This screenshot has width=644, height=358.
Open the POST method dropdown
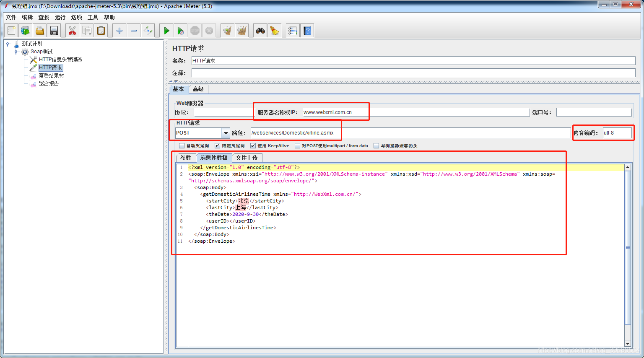point(226,133)
